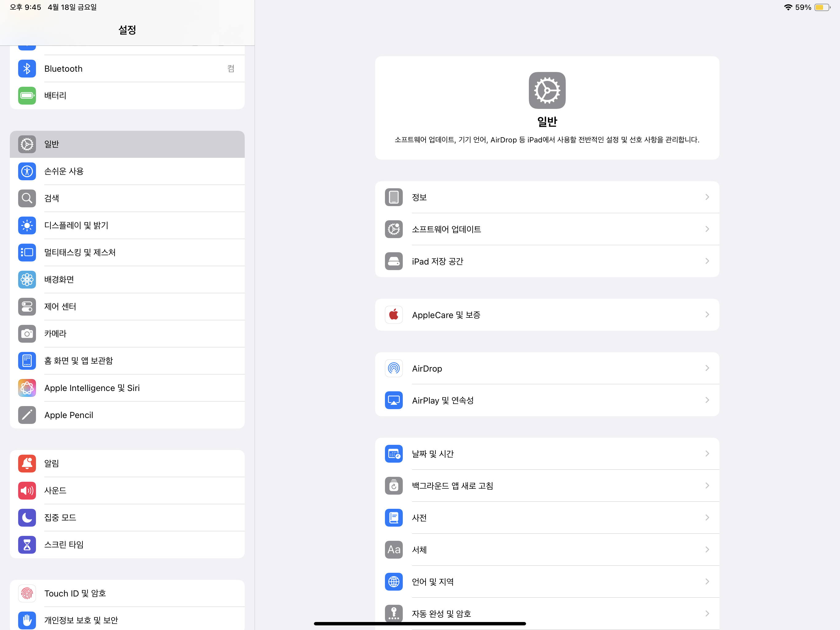
Task: Open 자동 완성 및 암호 row
Action: 547,613
